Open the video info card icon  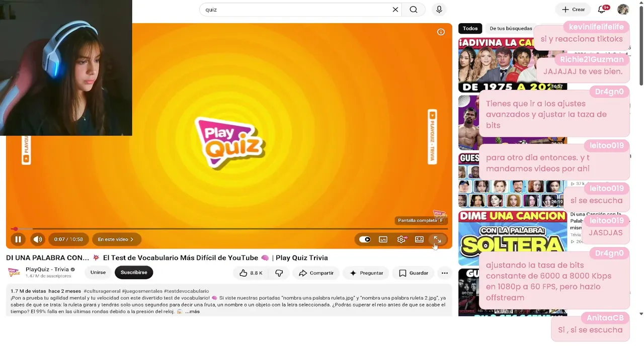coord(441,32)
